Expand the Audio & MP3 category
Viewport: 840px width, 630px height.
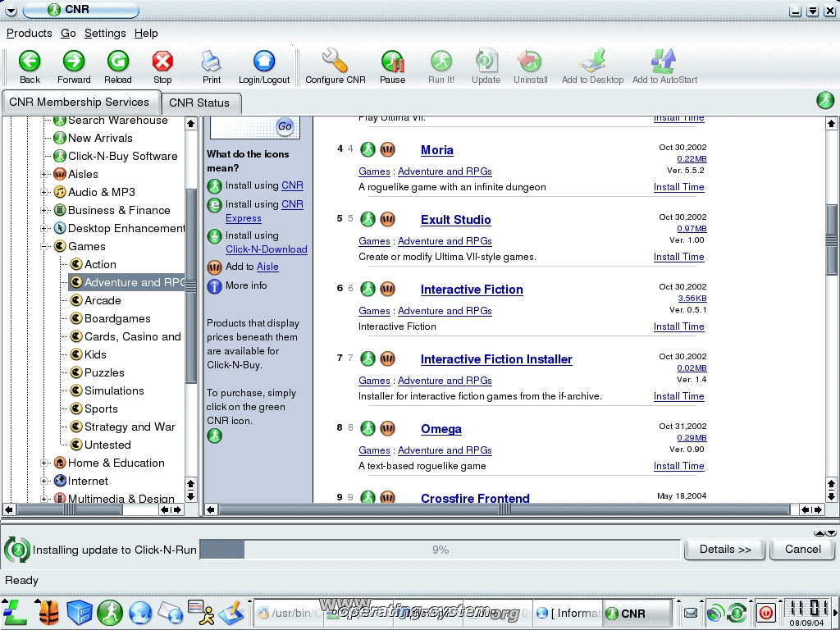[43, 192]
